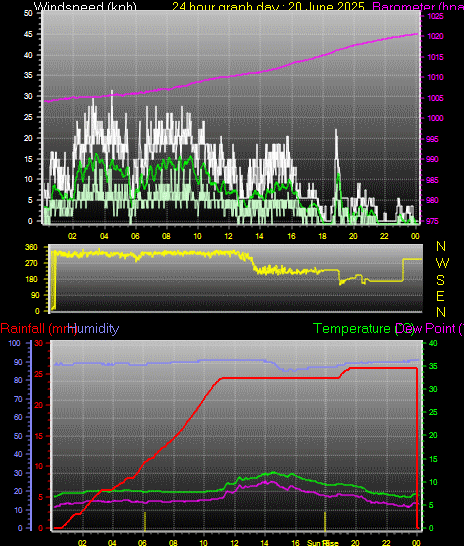Image resolution: width=464 pixels, height=546 pixels.
Task: Click the 60 label on the blue humidity axis
Action: click(18, 417)
